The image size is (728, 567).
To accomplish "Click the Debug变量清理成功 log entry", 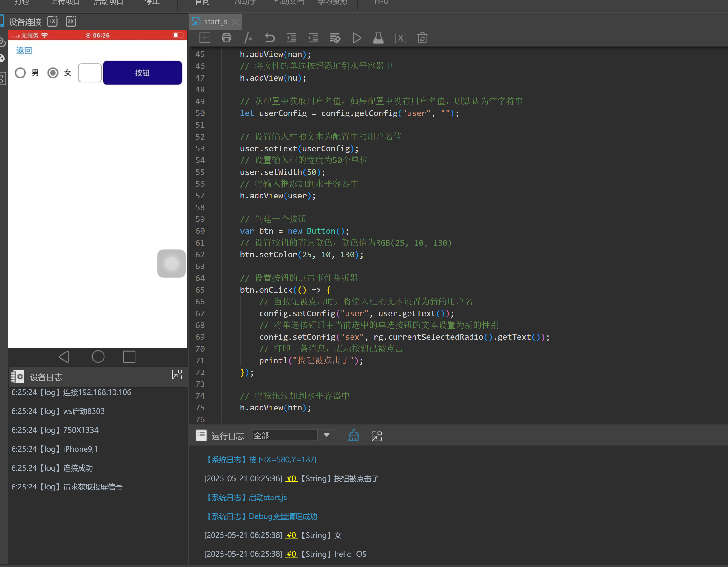I will (x=261, y=516).
